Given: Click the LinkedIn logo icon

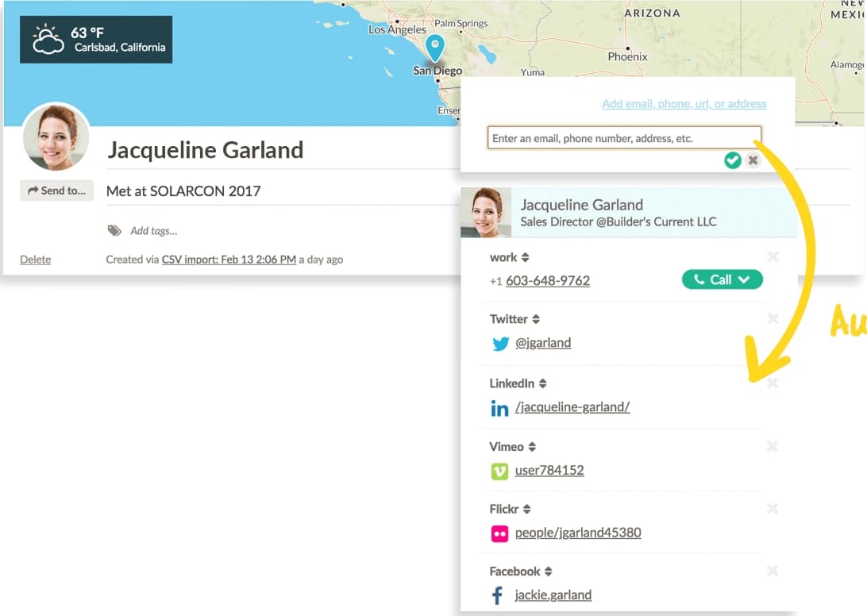Looking at the screenshot, I should pyautogui.click(x=499, y=408).
